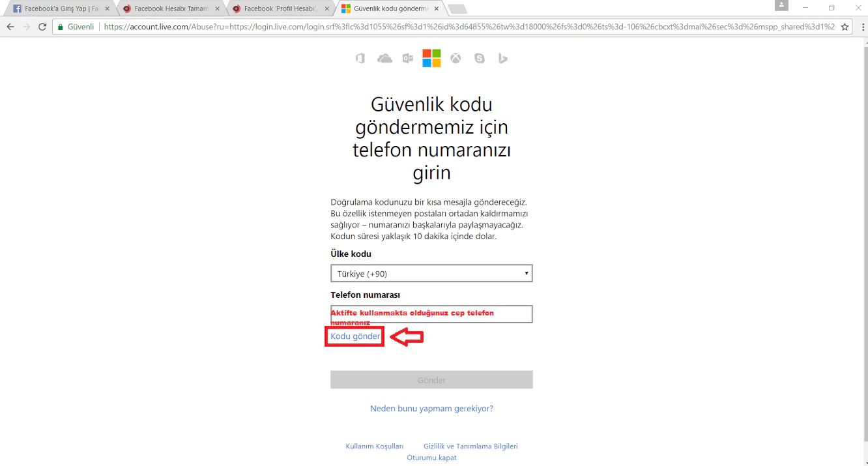The width and height of the screenshot is (868, 466).
Task: Click the Kodu gönder link
Action: 354,336
